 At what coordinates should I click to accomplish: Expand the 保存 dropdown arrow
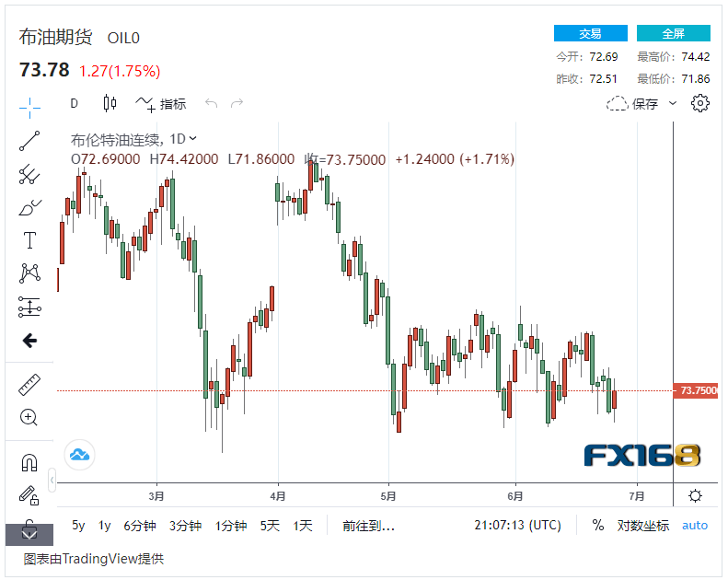click(x=673, y=103)
